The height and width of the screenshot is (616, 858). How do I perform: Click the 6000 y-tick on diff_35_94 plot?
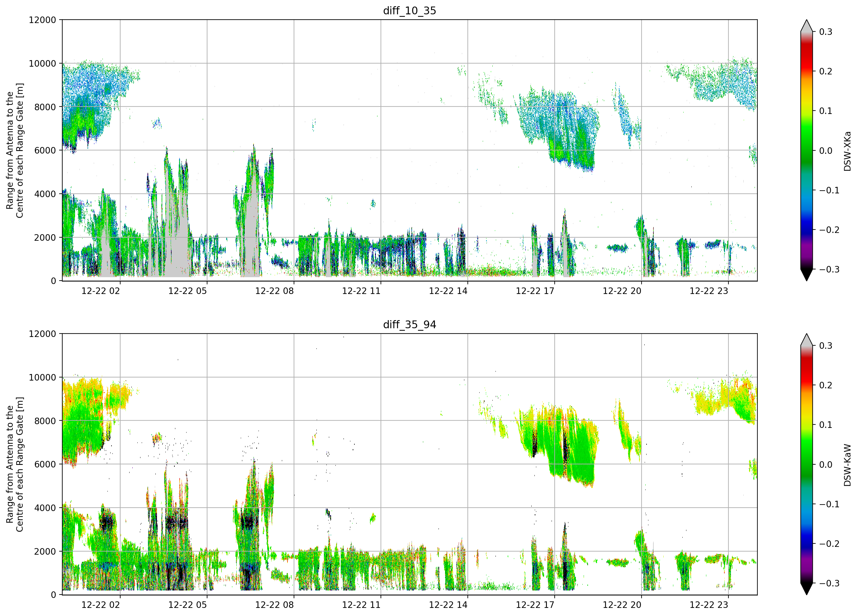coord(45,465)
